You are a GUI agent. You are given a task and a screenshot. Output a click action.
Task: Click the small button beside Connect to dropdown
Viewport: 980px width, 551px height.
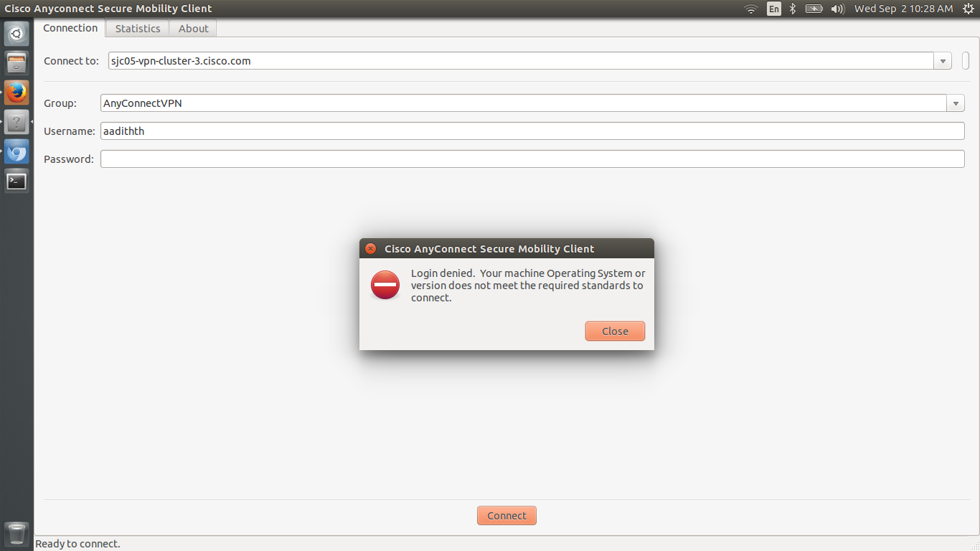(x=966, y=61)
